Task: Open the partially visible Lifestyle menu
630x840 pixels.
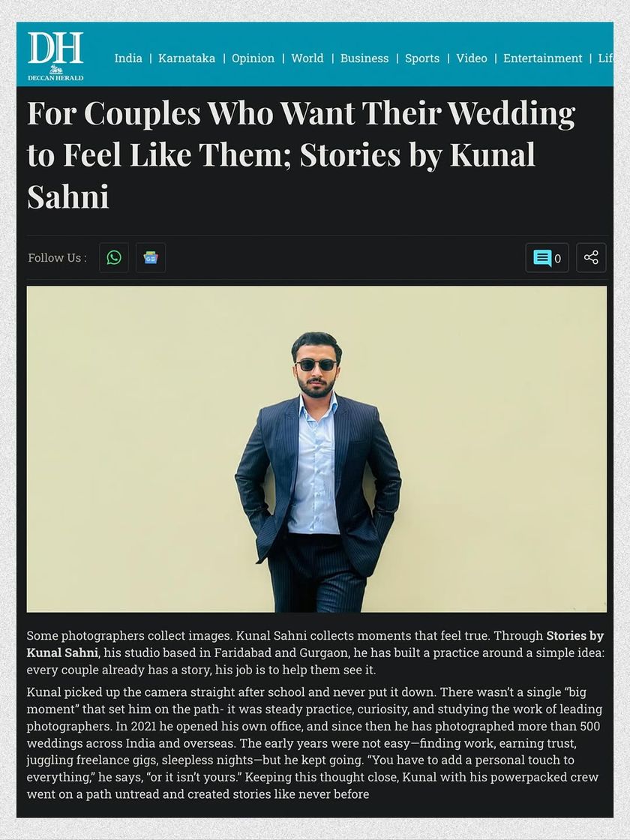Action: coord(605,58)
